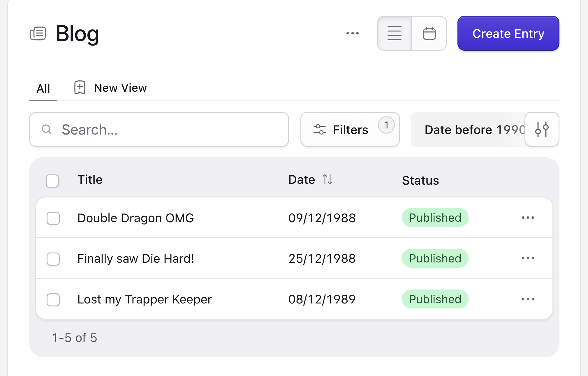Click Published badge for Double Dragon OMG
The image size is (588, 376).
point(435,218)
